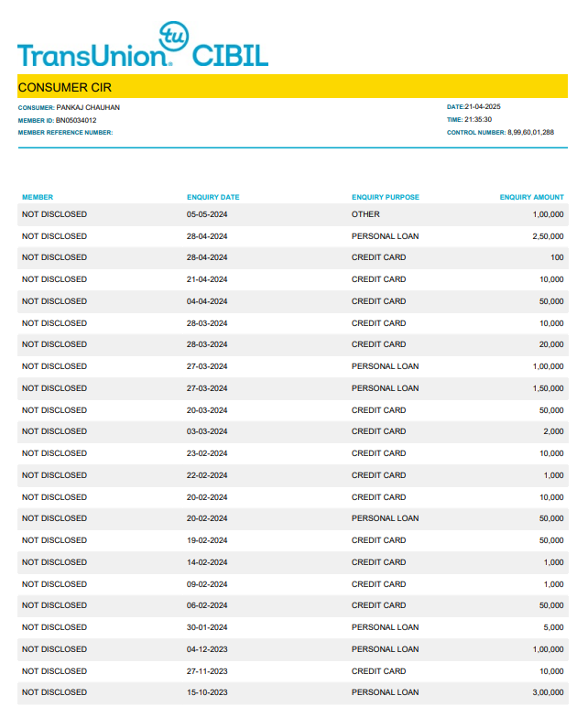Screen dimensions: 577x728
Task: Click the 04-12-2023 enquiry date cell
Action: 207,649
